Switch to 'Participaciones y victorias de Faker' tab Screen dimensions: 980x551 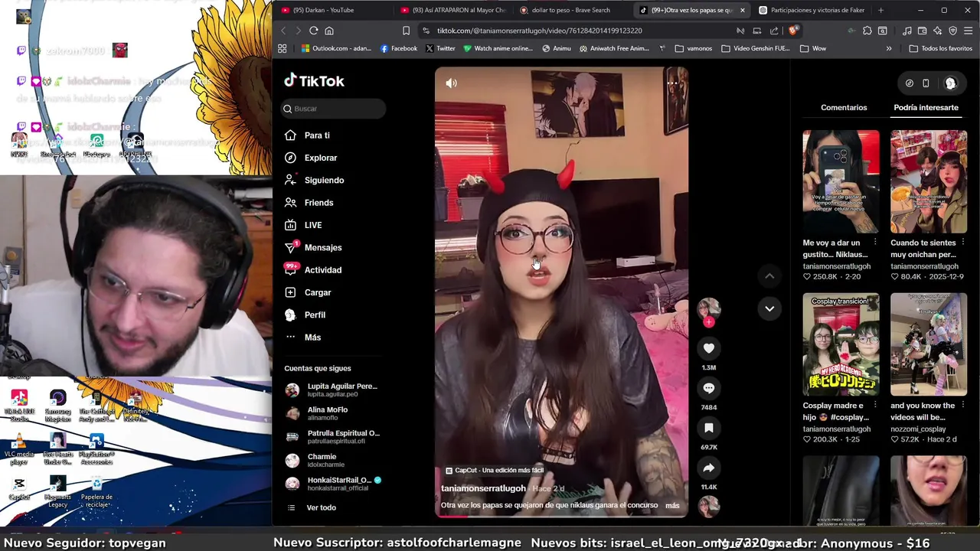point(812,10)
